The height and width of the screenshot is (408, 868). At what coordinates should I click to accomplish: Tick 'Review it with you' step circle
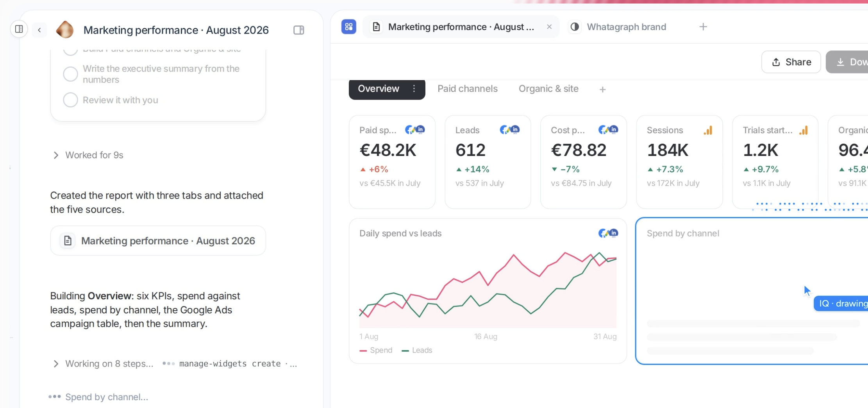coord(70,100)
